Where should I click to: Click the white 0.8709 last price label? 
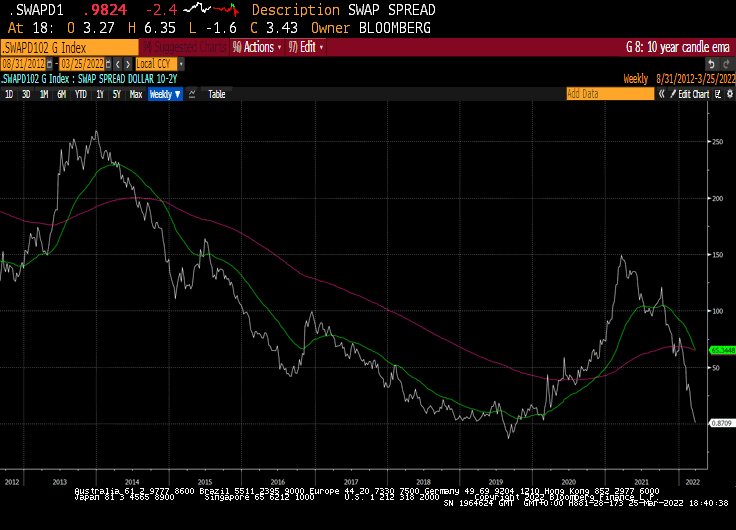[x=721, y=423]
